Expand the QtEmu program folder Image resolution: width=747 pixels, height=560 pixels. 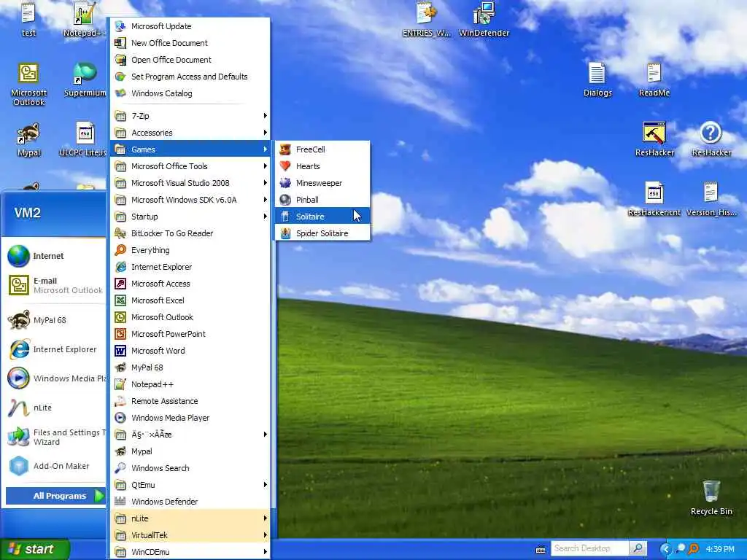pyautogui.click(x=190, y=485)
